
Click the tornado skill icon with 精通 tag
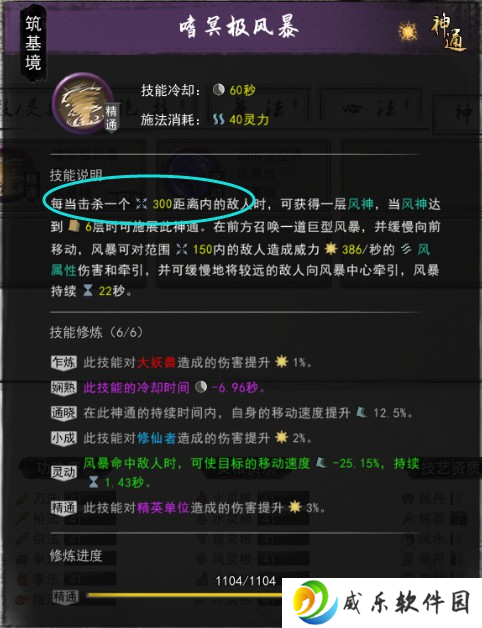(x=83, y=104)
